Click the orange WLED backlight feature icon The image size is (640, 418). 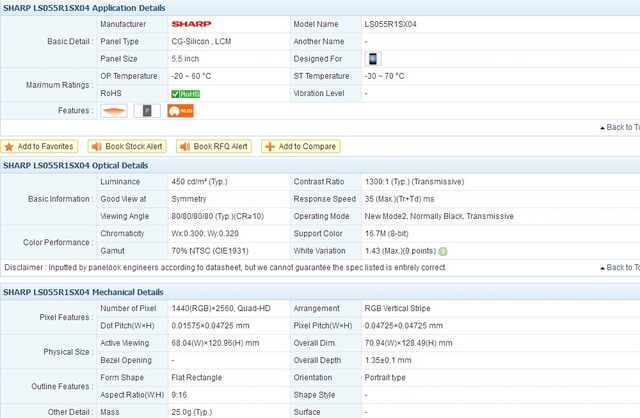[180, 111]
